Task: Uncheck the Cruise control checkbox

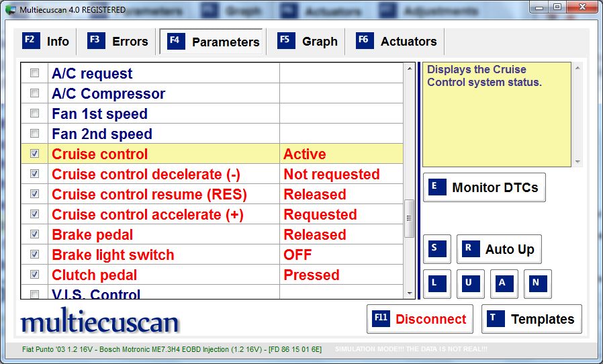Action: (x=35, y=154)
